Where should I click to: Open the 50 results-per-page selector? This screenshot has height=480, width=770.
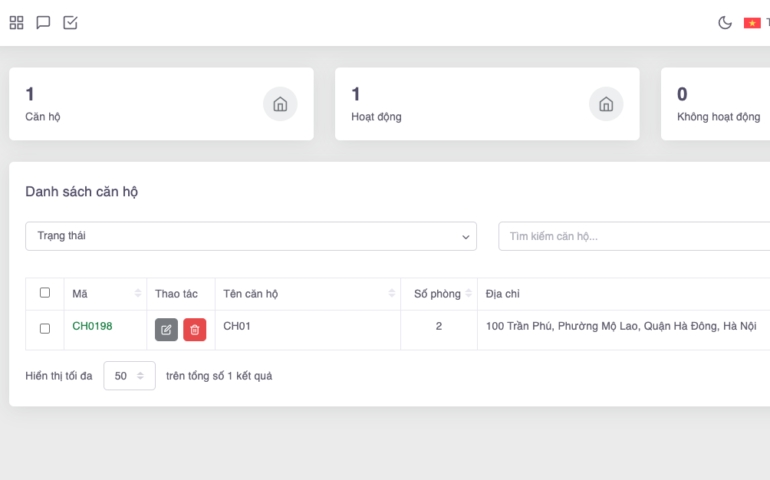click(x=129, y=376)
